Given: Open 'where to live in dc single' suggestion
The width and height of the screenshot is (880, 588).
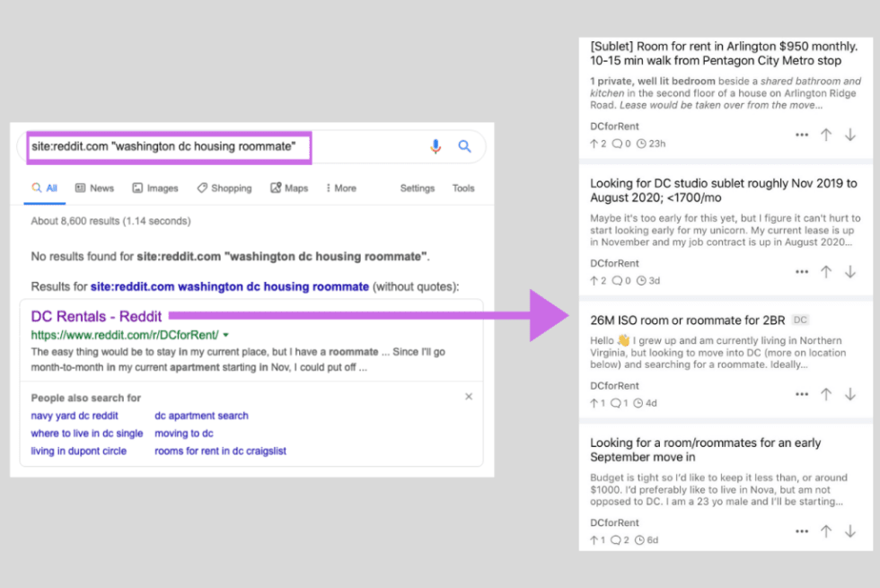Looking at the screenshot, I should point(87,434).
